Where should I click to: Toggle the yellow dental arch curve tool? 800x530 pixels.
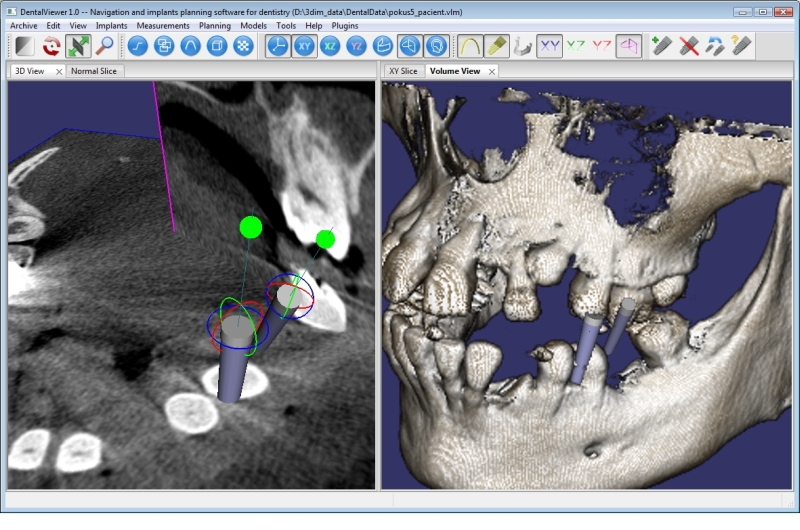(x=470, y=46)
